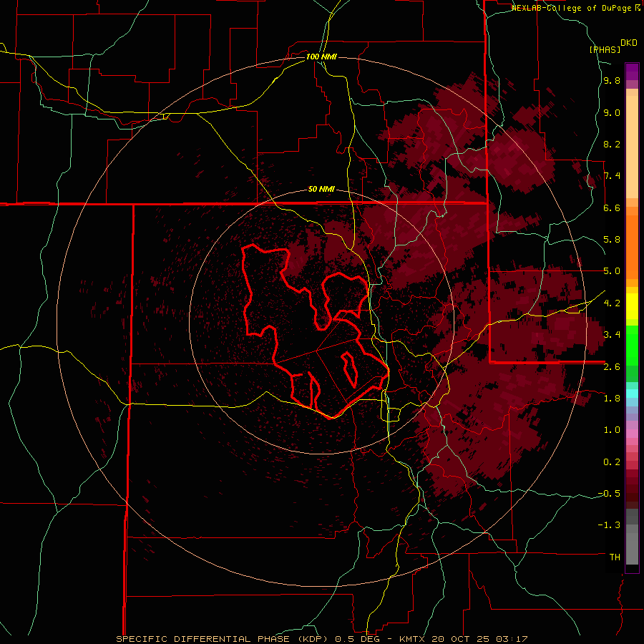Select the 3.4 scale value
Screen dimensions: 644x644
(612, 335)
